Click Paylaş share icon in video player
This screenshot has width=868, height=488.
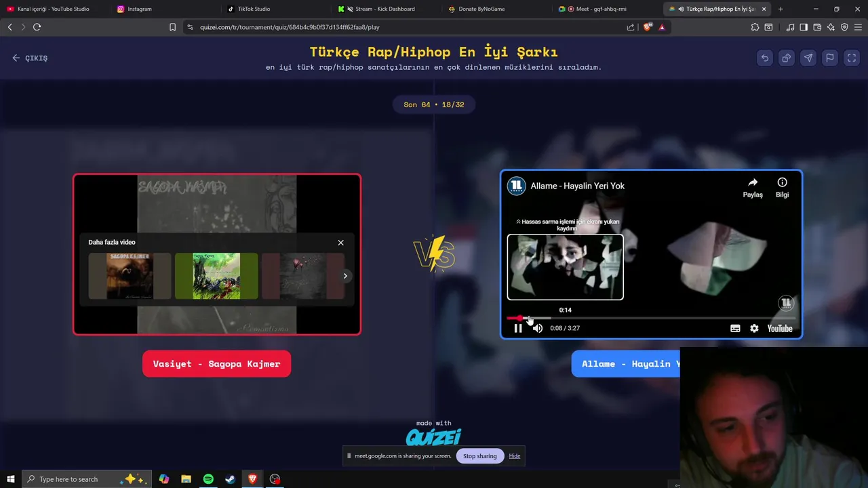click(x=753, y=187)
